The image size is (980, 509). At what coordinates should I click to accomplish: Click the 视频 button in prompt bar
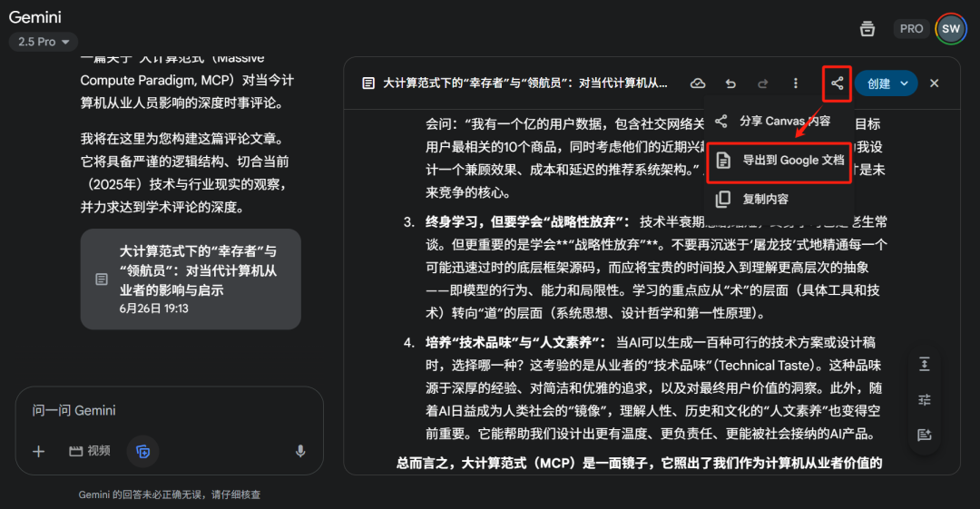pyautogui.click(x=89, y=451)
